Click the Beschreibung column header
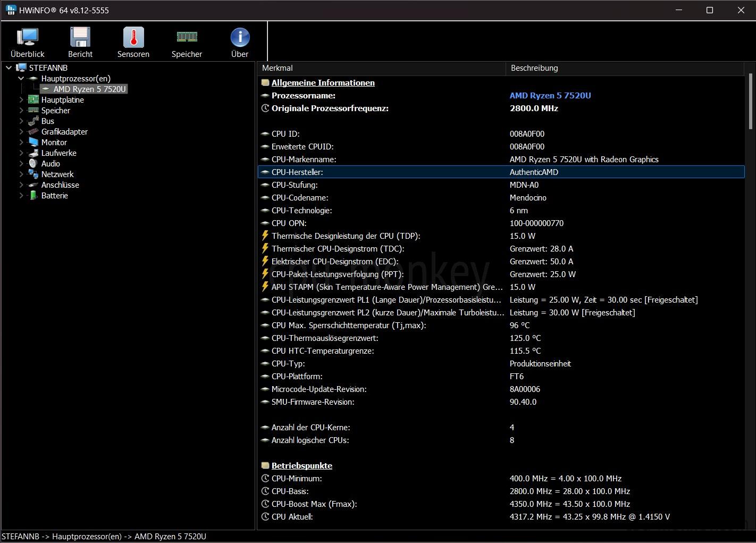The width and height of the screenshot is (756, 543). click(x=625, y=68)
